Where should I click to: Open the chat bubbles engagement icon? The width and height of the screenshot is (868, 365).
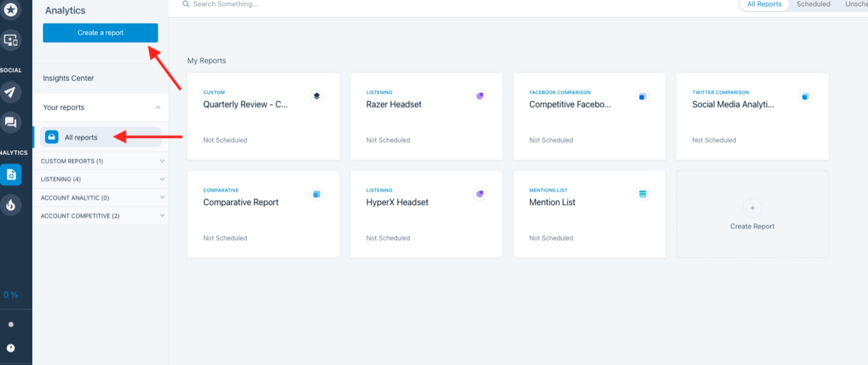11,122
